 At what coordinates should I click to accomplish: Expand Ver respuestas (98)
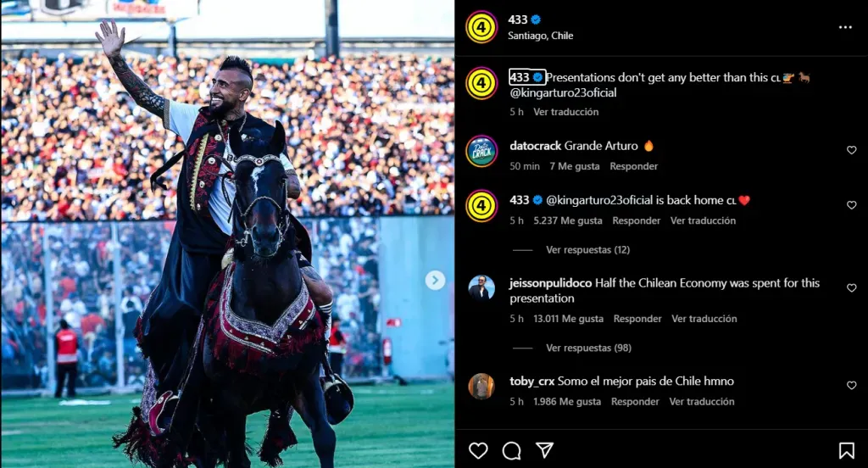click(x=588, y=348)
